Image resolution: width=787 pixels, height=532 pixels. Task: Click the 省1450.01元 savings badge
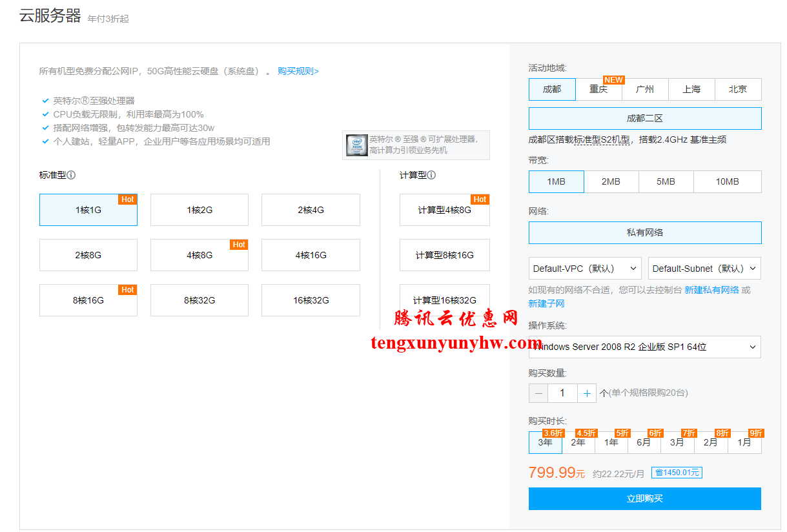(677, 473)
